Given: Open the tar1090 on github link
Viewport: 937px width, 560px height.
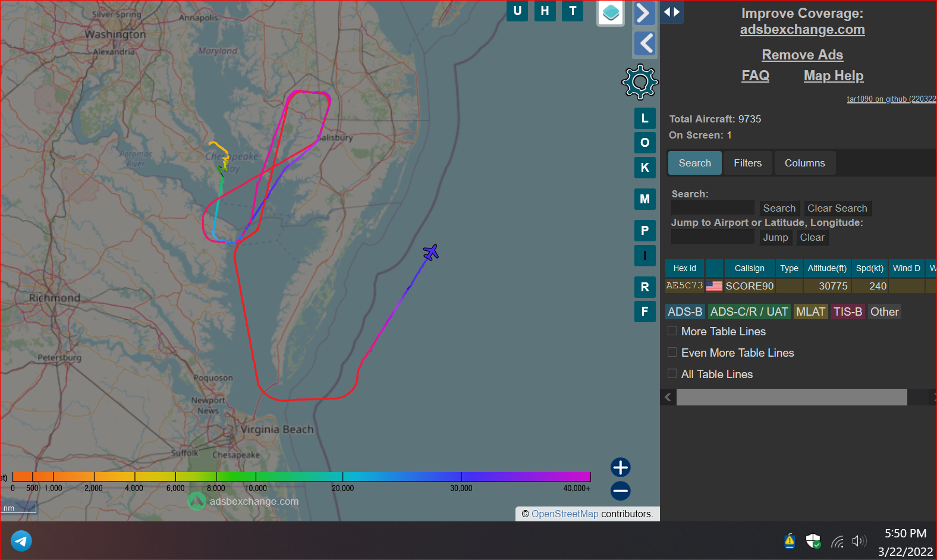Looking at the screenshot, I should 891,99.
